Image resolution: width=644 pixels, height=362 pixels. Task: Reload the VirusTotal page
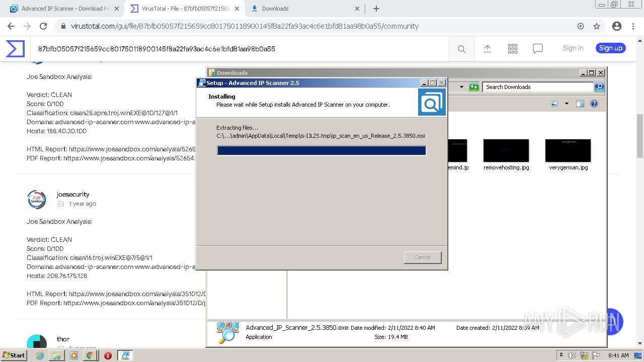tap(43, 26)
